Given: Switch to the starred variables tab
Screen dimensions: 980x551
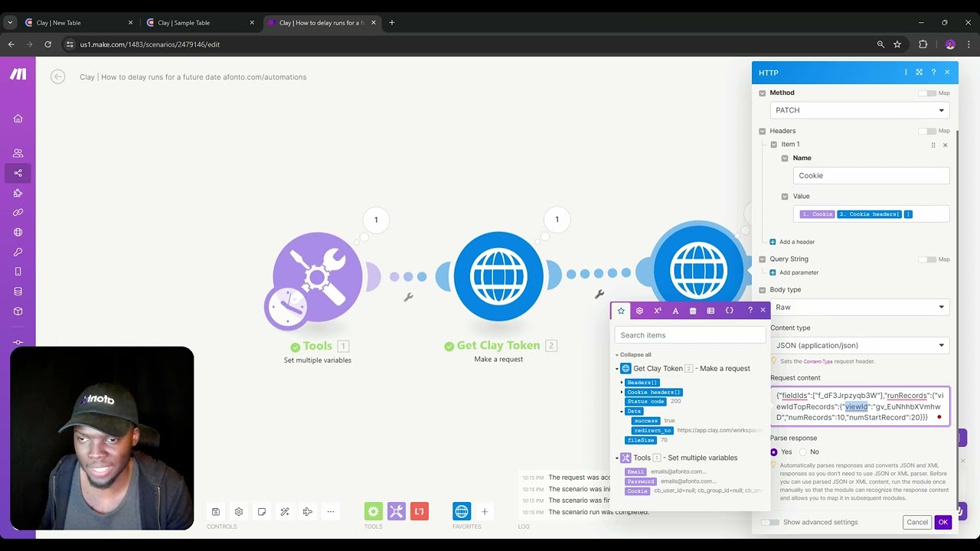Looking at the screenshot, I should (621, 311).
